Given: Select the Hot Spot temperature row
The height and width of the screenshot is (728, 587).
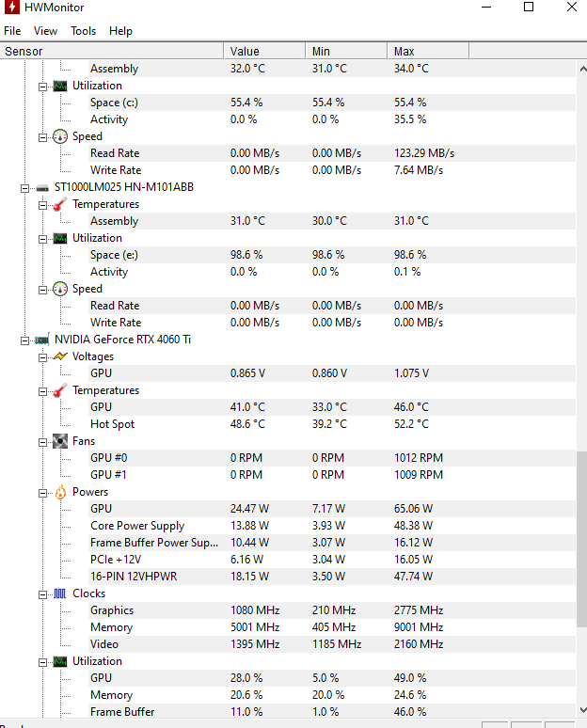Looking at the screenshot, I should click(288, 424).
